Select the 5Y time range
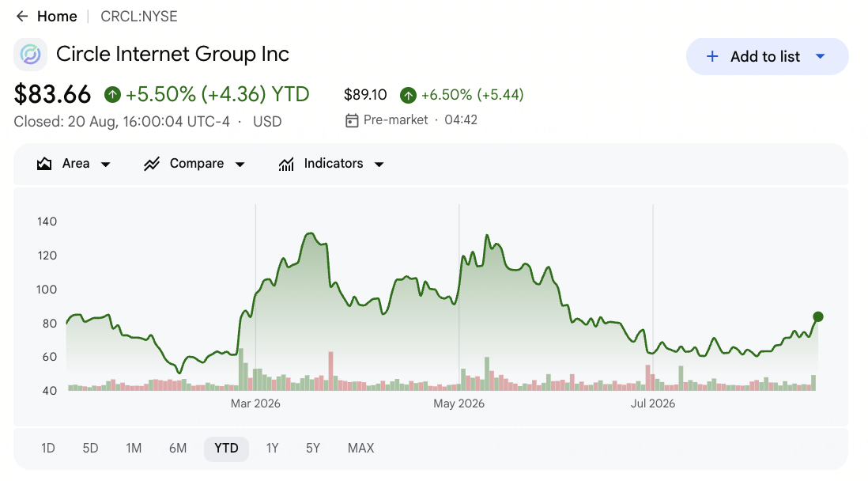This screenshot has width=868, height=481. point(313,449)
